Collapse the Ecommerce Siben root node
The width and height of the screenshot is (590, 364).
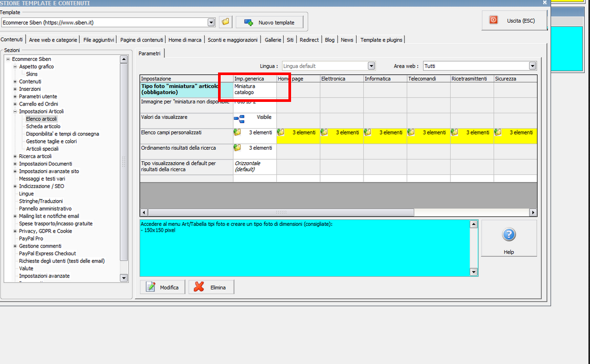click(x=8, y=59)
